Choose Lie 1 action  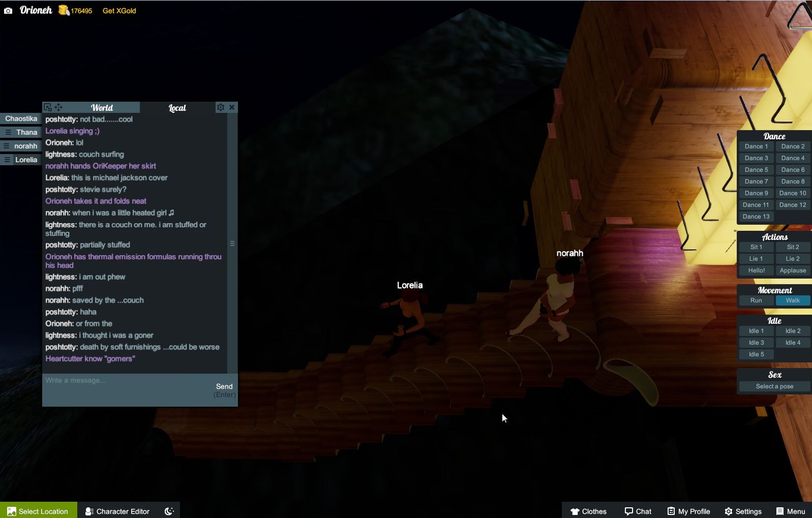point(756,259)
